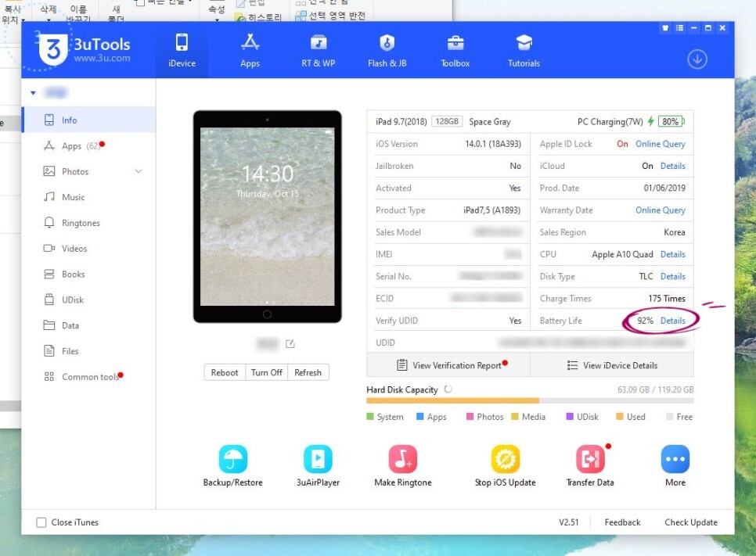The height and width of the screenshot is (556, 756).
Task: Click History in the Explorer window ribbon
Action: (x=259, y=17)
